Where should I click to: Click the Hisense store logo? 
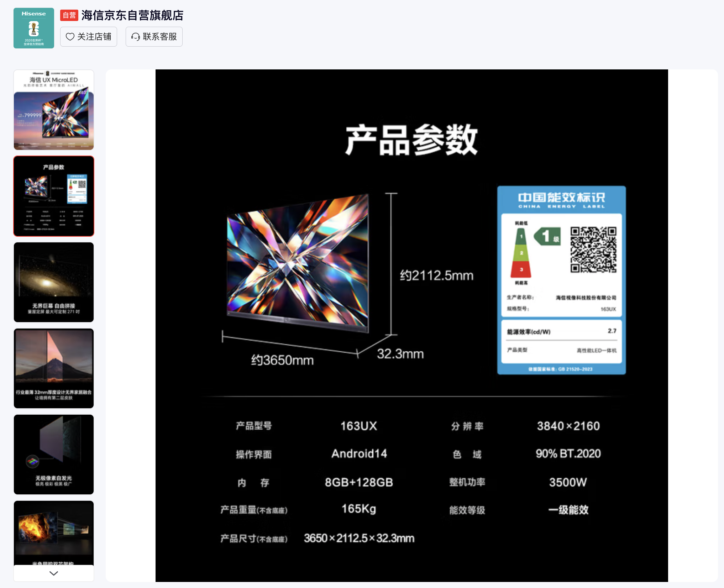pos(34,28)
